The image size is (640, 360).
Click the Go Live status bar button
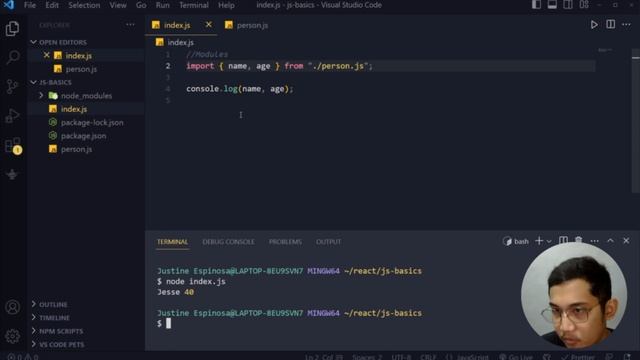(516, 357)
